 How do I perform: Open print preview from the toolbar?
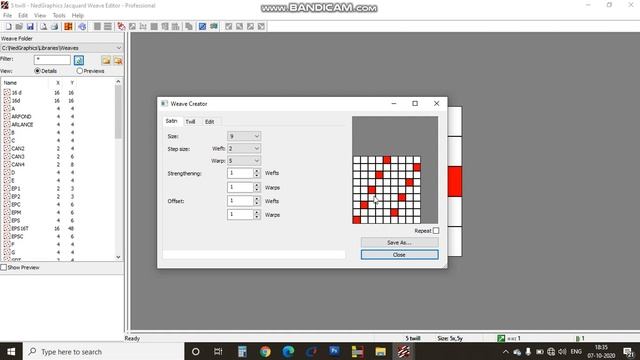(43, 27)
